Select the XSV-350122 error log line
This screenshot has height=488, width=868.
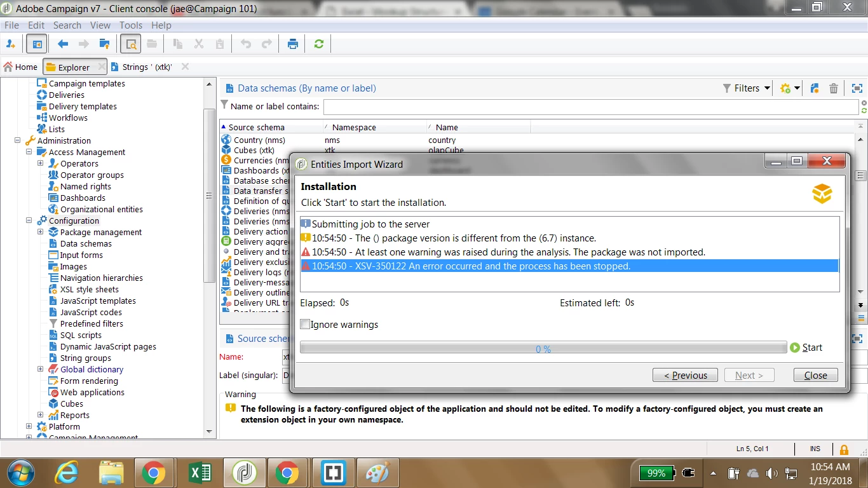(x=569, y=266)
